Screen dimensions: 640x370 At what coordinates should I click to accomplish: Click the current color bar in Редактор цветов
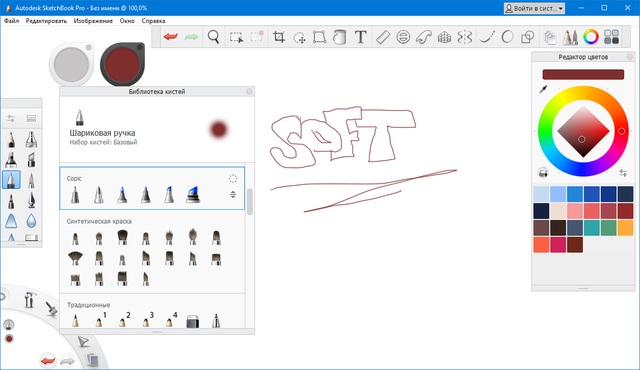click(583, 74)
